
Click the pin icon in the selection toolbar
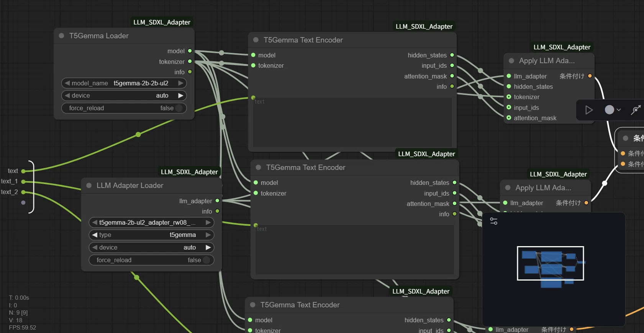click(x=636, y=110)
